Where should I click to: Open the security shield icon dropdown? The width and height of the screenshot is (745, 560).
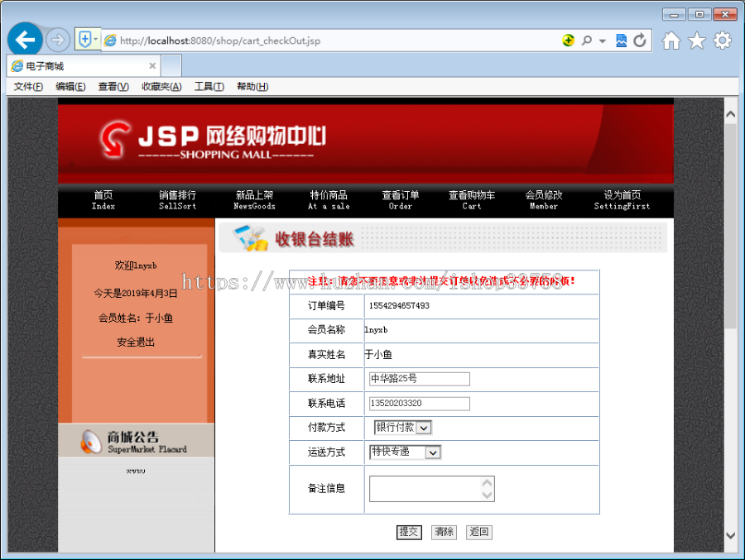coord(88,40)
